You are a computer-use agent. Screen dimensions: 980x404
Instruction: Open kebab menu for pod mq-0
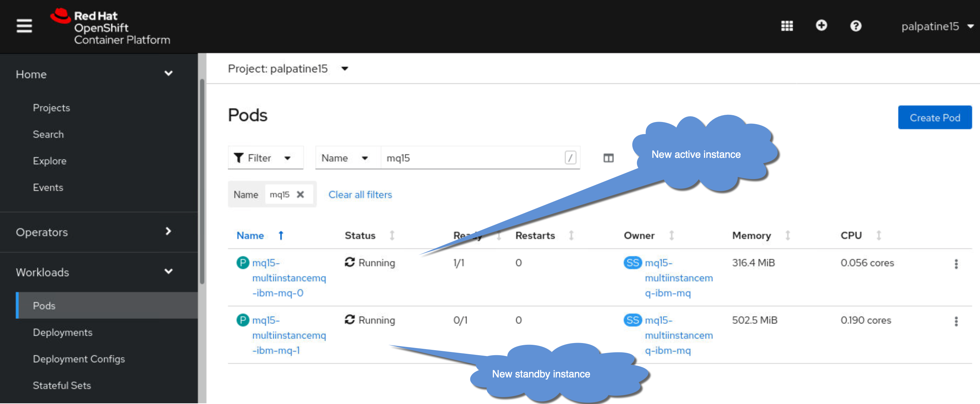956,264
